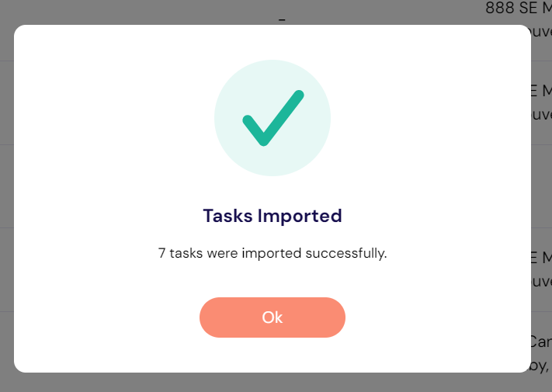The width and height of the screenshot is (552, 392).
Task: Select the Tasks Imported heading
Action: [x=273, y=216]
